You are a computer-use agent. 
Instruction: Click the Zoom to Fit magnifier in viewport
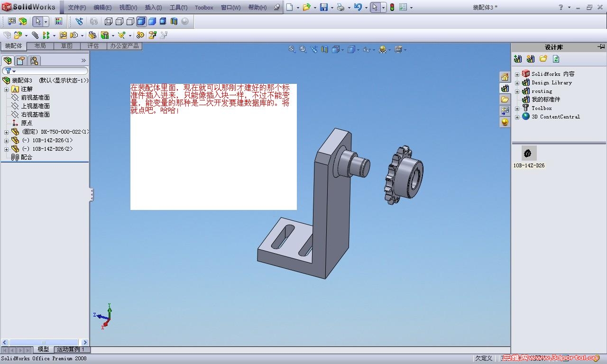click(x=292, y=49)
